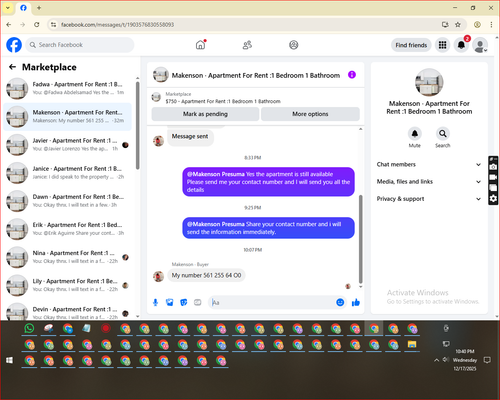500x400 pixels.
Task: Open the Chrome three-dot menu
Action: pos(491,24)
